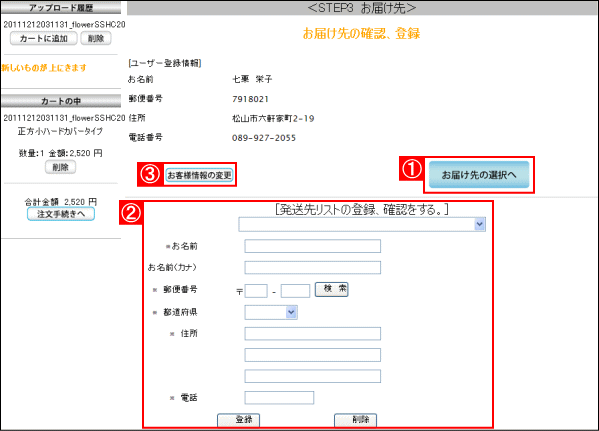Add upload history item with カートに追加
The height and width of the screenshot is (431, 599).
(x=44, y=38)
